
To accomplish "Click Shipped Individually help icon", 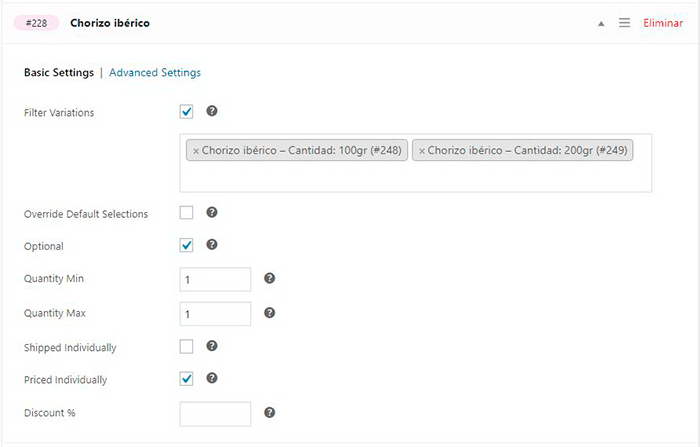I will point(212,346).
